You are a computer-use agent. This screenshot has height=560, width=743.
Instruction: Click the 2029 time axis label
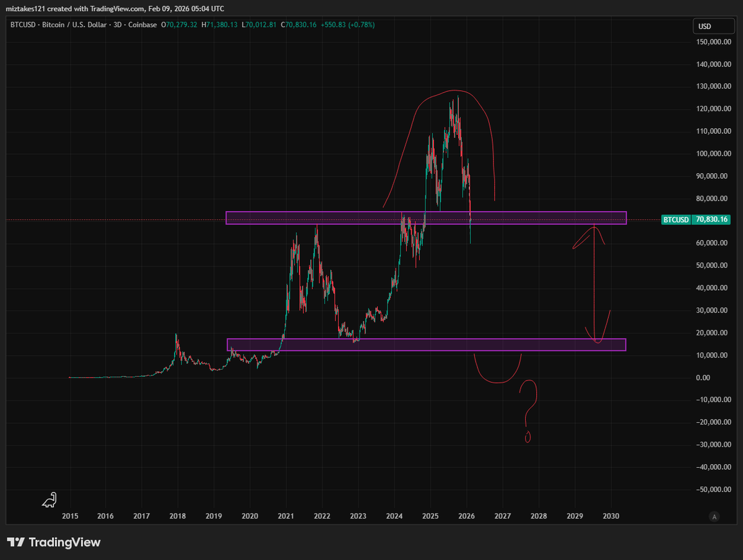click(x=575, y=516)
